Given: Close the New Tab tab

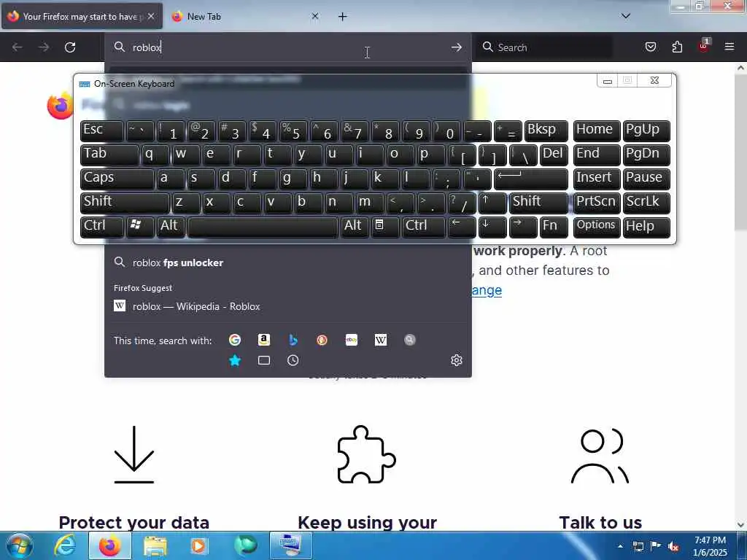Looking at the screenshot, I should point(315,16).
